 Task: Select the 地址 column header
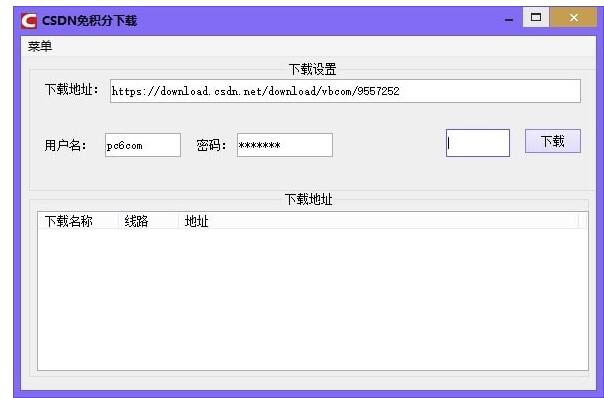[x=378, y=221]
